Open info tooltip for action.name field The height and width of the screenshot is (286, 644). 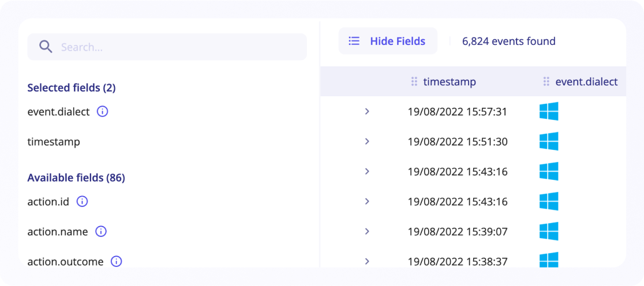click(x=101, y=232)
